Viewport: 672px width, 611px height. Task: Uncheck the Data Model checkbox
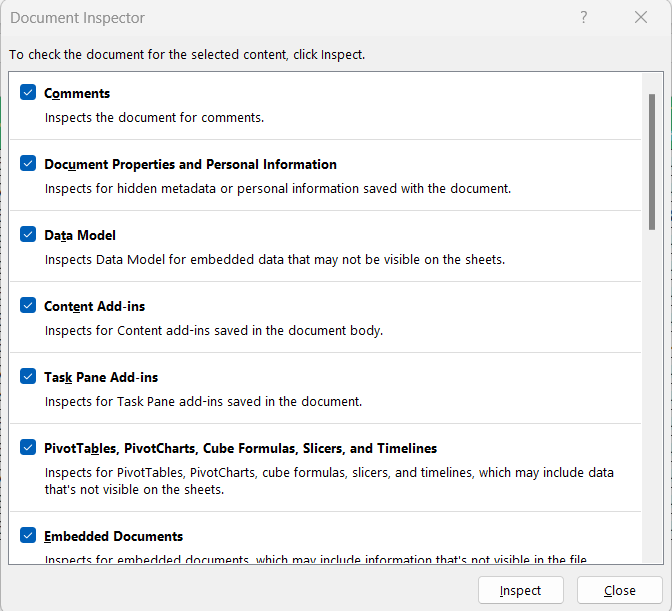pos(28,234)
